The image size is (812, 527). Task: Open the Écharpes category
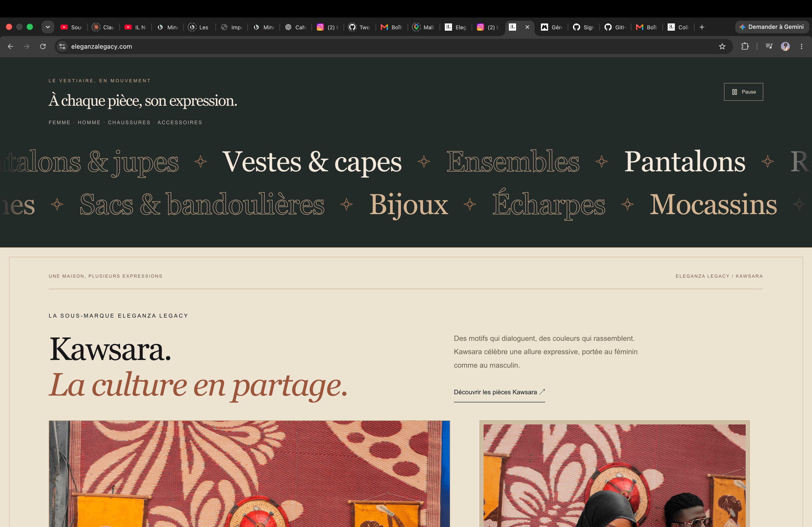(x=549, y=204)
